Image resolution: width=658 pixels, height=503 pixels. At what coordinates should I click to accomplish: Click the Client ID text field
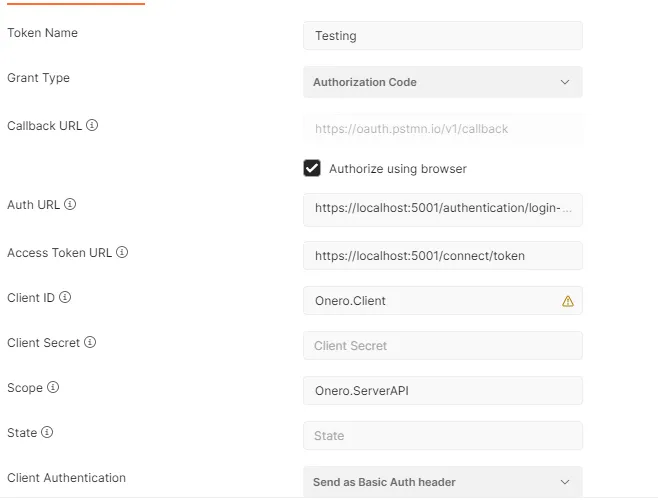coord(430,301)
